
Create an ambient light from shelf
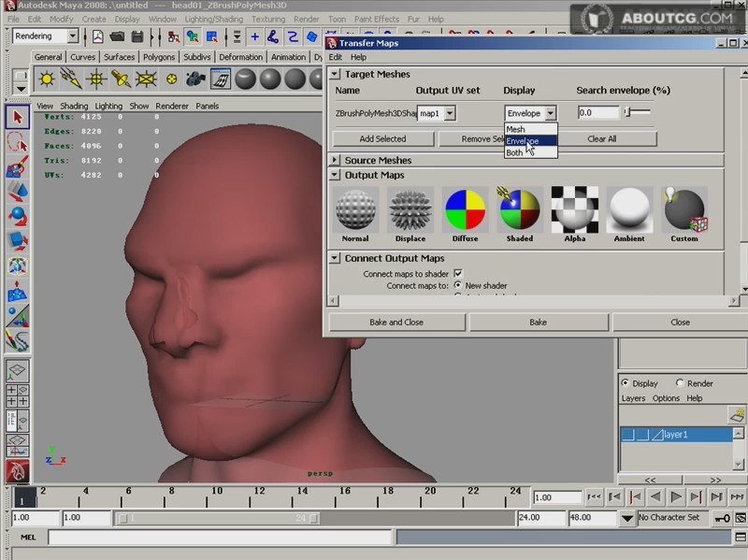pyautogui.click(x=47, y=79)
